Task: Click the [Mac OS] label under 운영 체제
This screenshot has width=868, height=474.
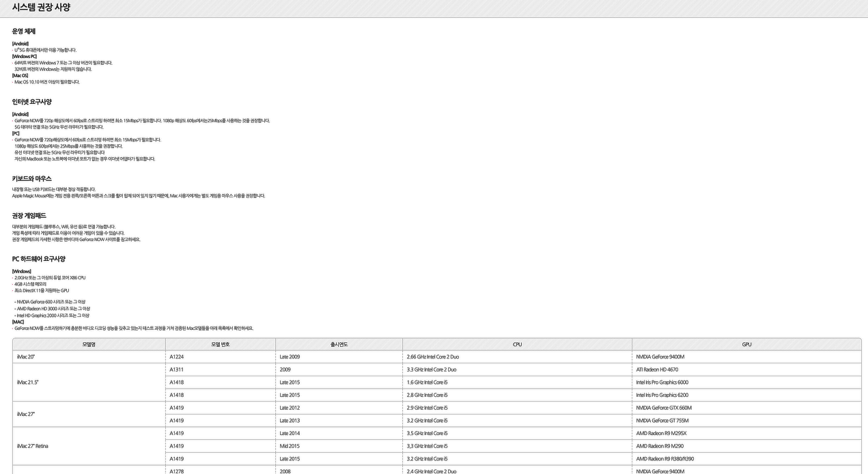Action: (20, 75)
